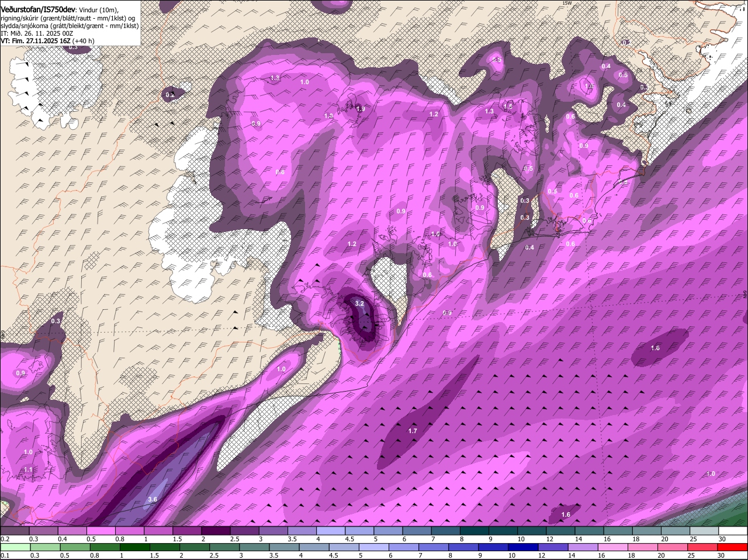
Task: Click the 3.2 precipitation maximum label
Action: 359,303
